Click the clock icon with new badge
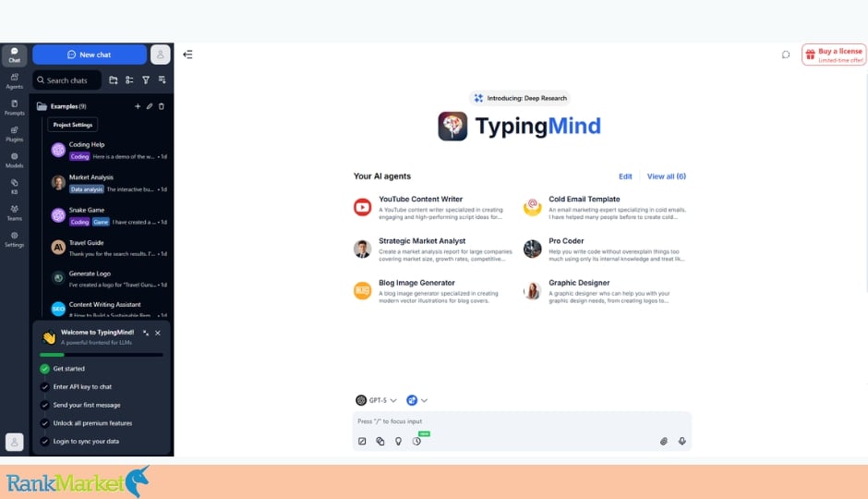This screenshot has height=499, width=868. click(416, 441)
